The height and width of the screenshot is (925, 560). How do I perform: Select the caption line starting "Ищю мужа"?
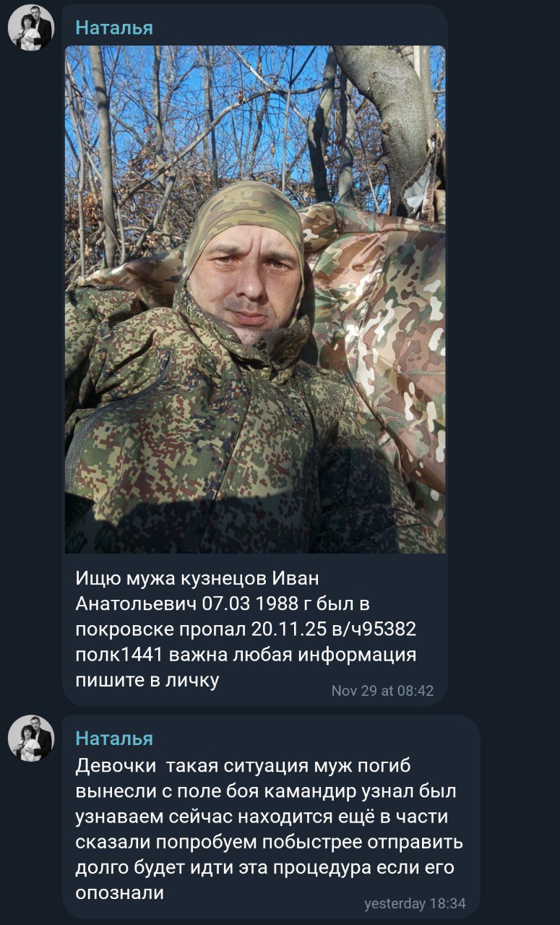click(x=197, y=579)
